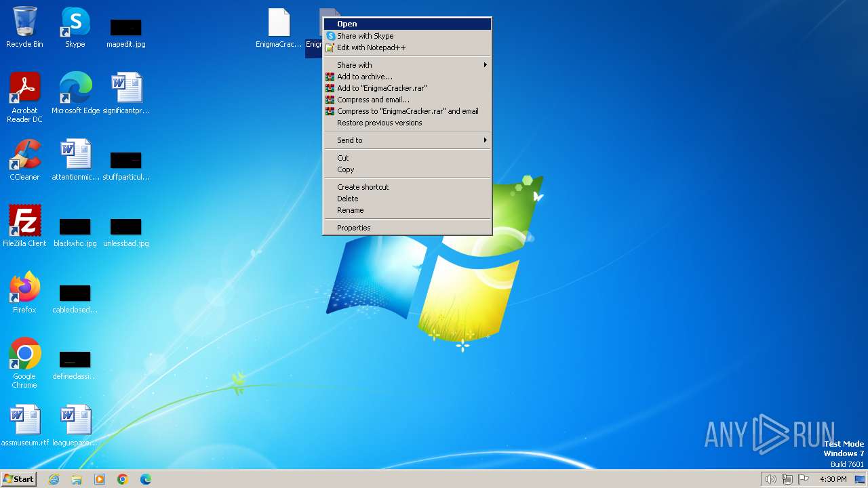The image size is (868, 488).
Task: Choose Restore previous versions
Action: 407,123
